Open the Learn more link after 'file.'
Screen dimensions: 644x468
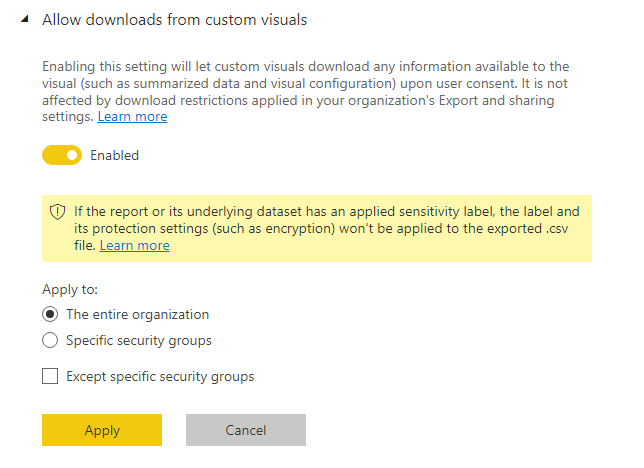[x=134, y=245]
